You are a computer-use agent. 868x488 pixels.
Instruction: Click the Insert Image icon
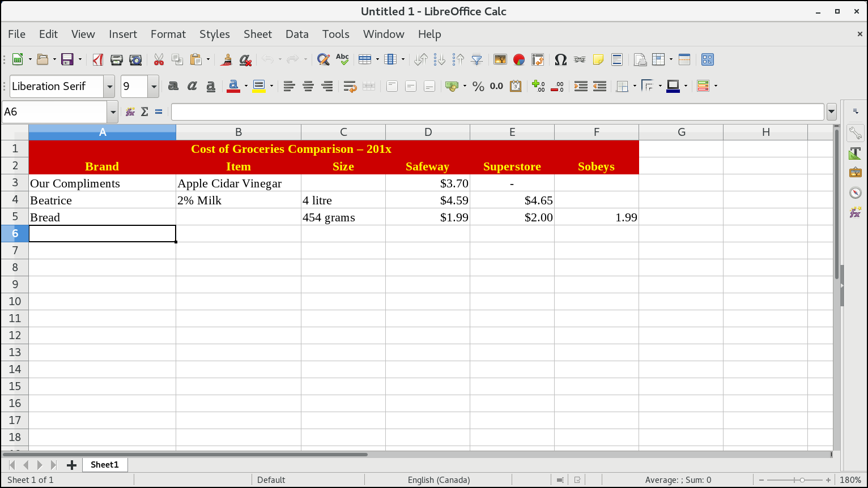[500, 59]
